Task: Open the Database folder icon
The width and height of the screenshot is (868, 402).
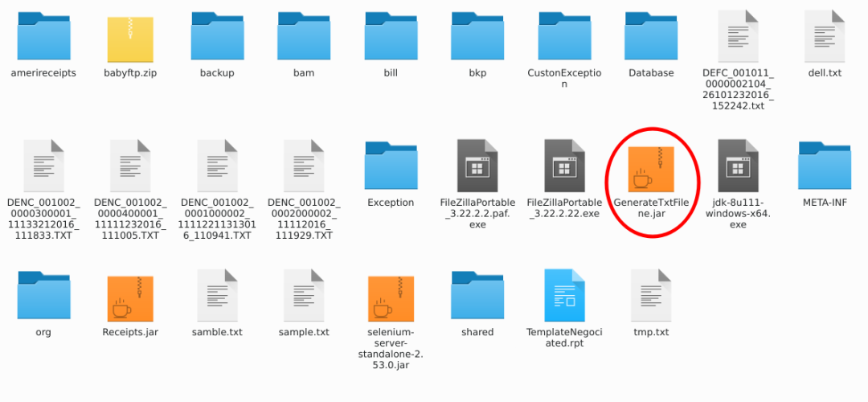Action: pyautogui.click(x=651, y=35)
